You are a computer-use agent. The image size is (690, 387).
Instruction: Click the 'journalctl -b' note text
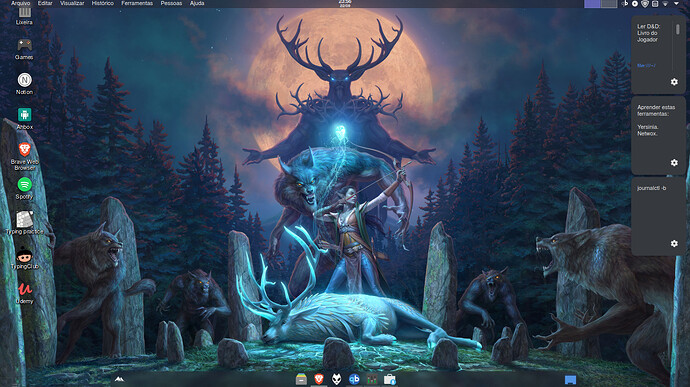coord(651,188)
